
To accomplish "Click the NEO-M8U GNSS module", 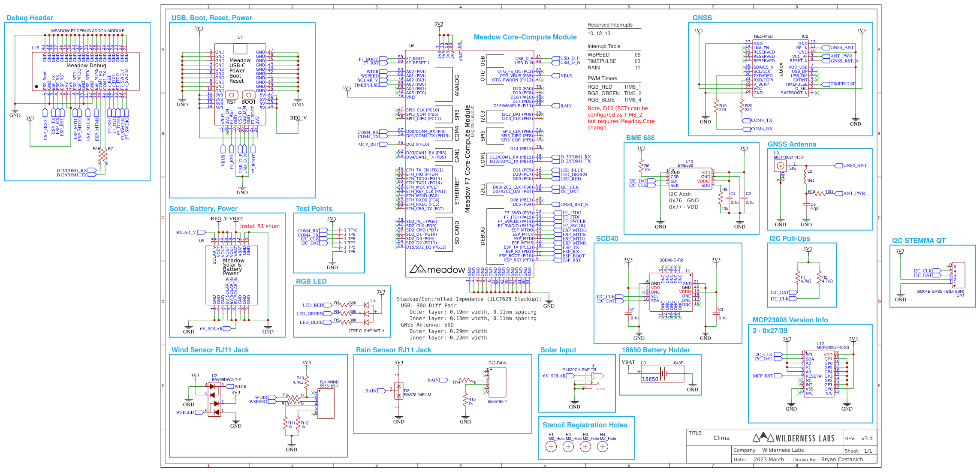I will click(x=781, y=69).
